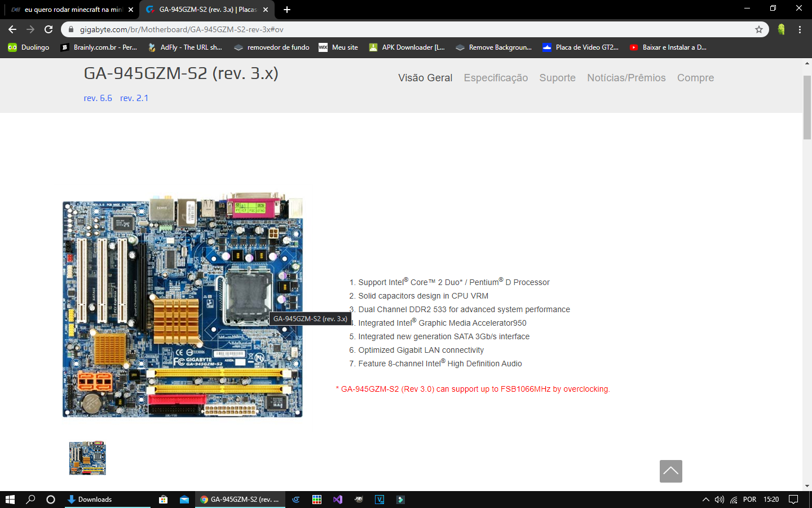Open Visual Studio from taskbar
Screen dimensions: 812x508
click(x=338, y=500)
